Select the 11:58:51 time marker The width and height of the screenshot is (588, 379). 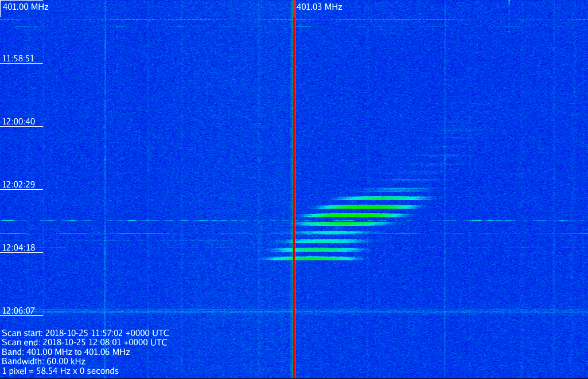coord(19,58)
